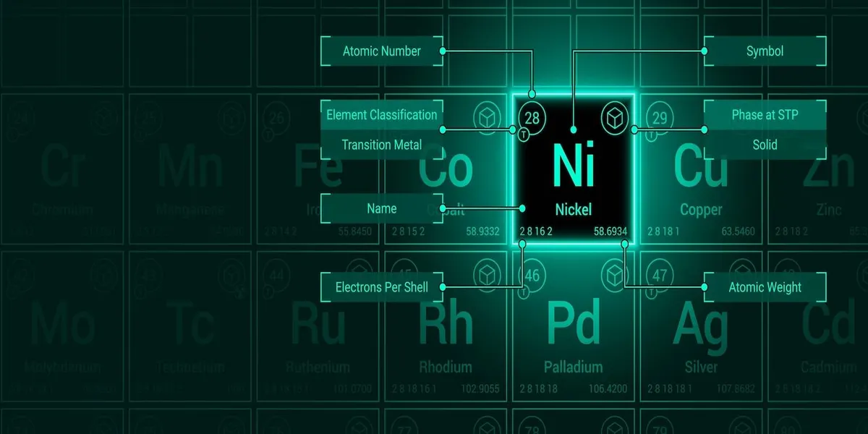Image resolution: width=868 pixels, height=434 pixels.
Task: Click the Atomic Weight label
Action: pos(765,287)
